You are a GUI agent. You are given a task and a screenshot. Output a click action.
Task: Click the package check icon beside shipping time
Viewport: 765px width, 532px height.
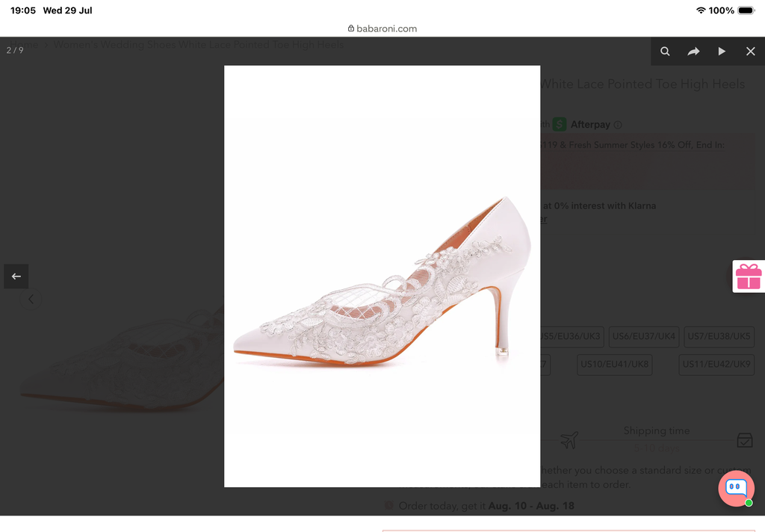(745, 440)
